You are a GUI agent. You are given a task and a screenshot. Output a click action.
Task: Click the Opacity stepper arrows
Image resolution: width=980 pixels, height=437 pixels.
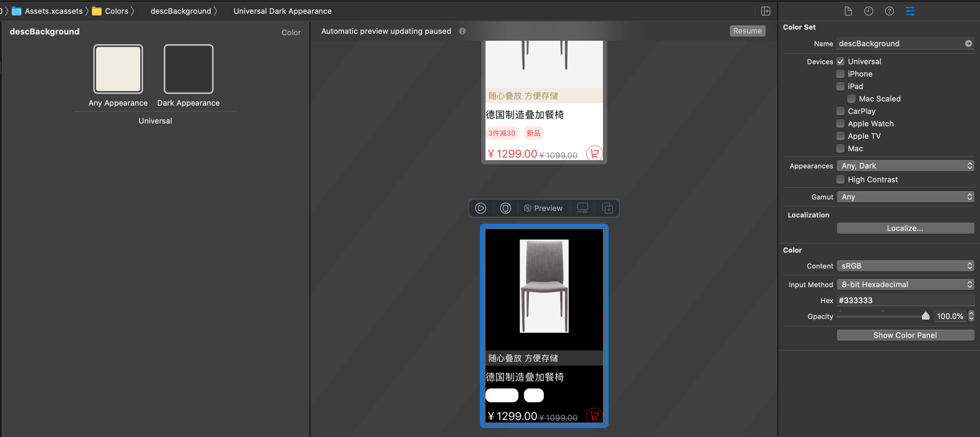click(x=971, y=316)
